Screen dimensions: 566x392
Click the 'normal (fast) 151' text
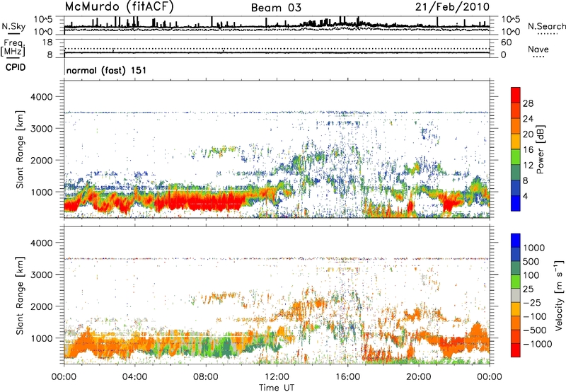(107, 70)
